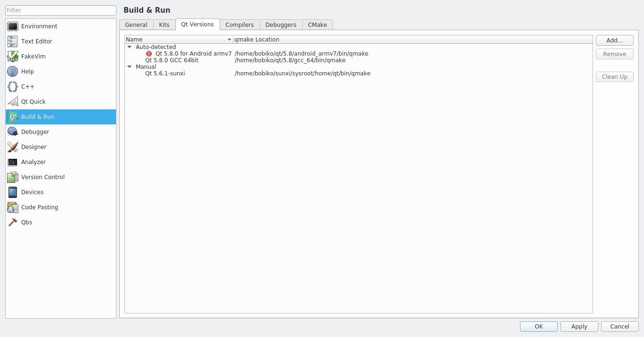The height and width of the screenshot is (337, 644).
Task: Confirm with the OK button
Action: tap(539, 327)
